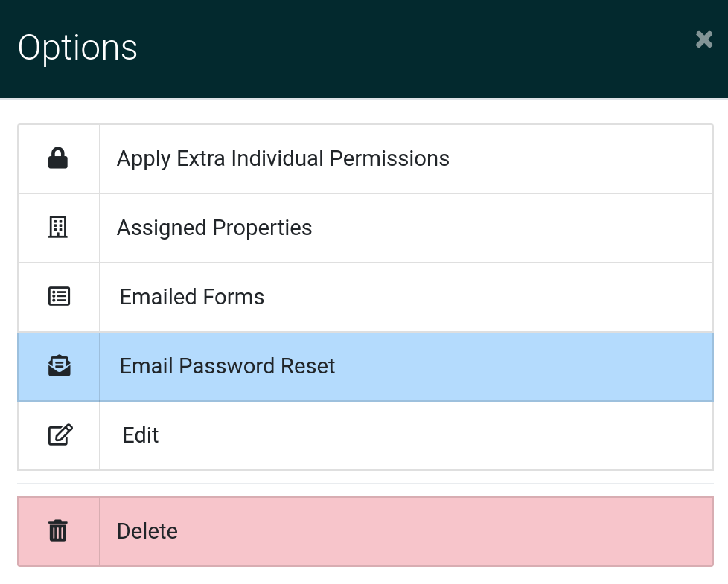Close the Options dialog

click(x=704, y=39)
